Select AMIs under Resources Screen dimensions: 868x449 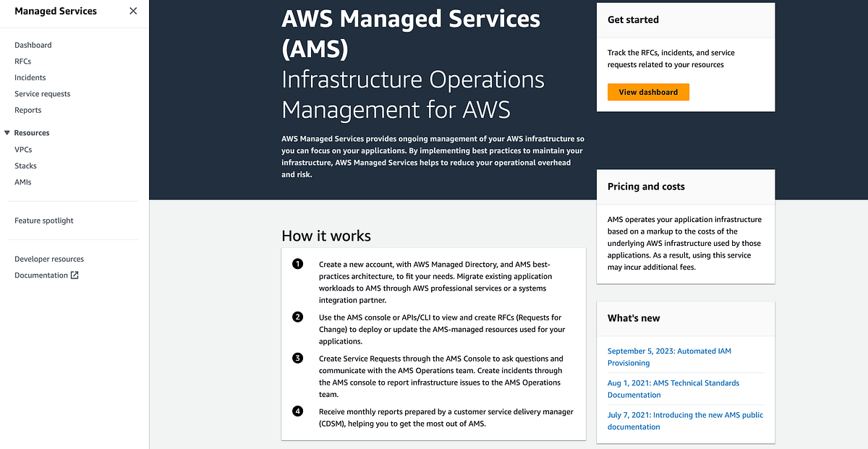(x=22, y=181)
